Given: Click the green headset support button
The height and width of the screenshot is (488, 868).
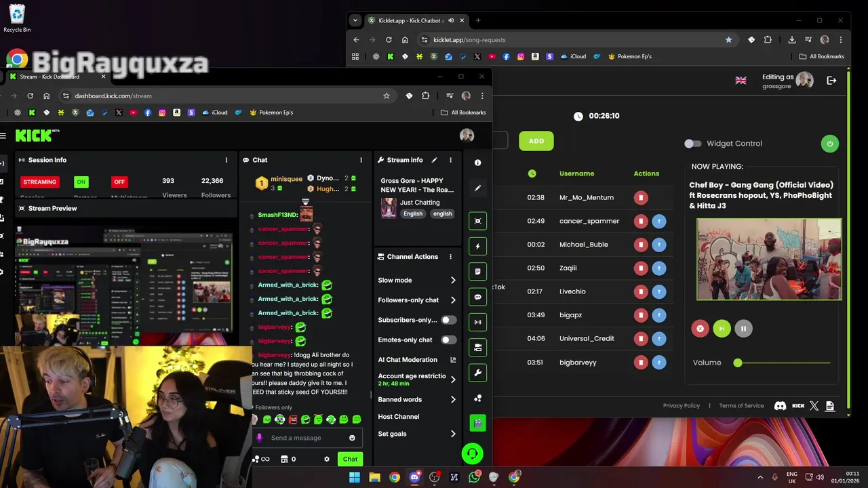Looking at the screenshot, I should [472, 453].
